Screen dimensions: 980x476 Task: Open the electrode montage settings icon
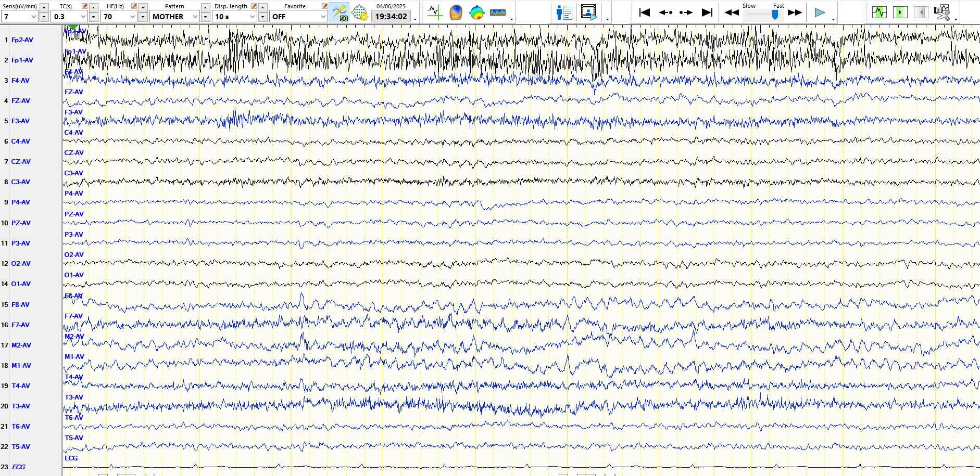(x=360, y=12)
